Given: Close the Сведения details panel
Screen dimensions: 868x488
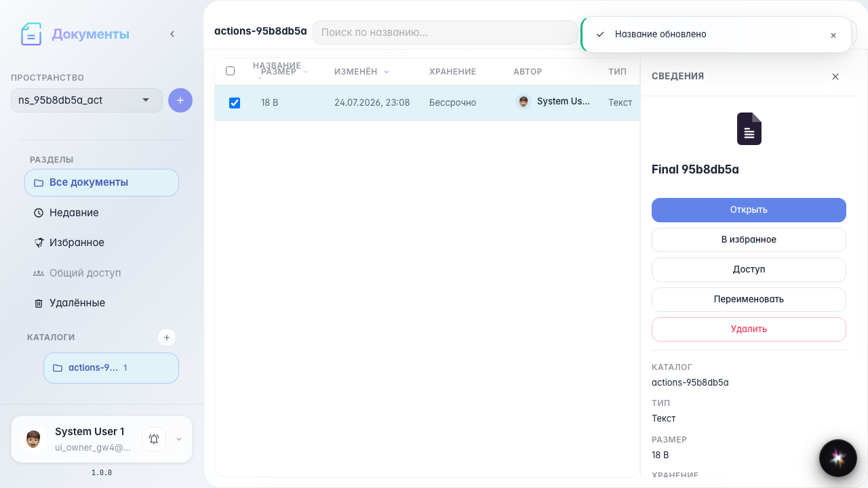Looking at the screenshot, I should [835, 77].
